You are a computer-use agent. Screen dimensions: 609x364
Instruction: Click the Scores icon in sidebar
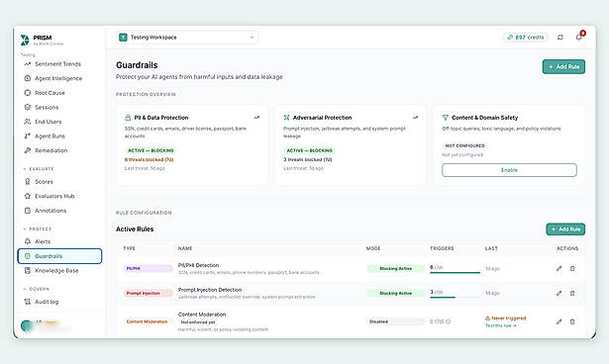(27, 182)
